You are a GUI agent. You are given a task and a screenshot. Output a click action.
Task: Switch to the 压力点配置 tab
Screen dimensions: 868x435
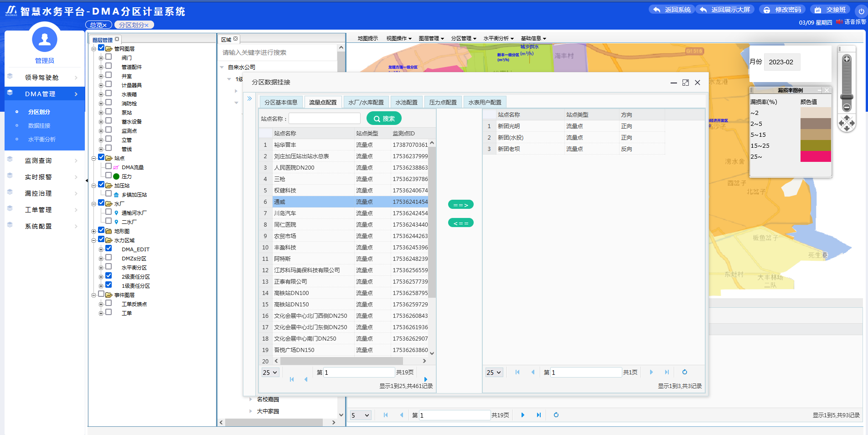(443, 103)
